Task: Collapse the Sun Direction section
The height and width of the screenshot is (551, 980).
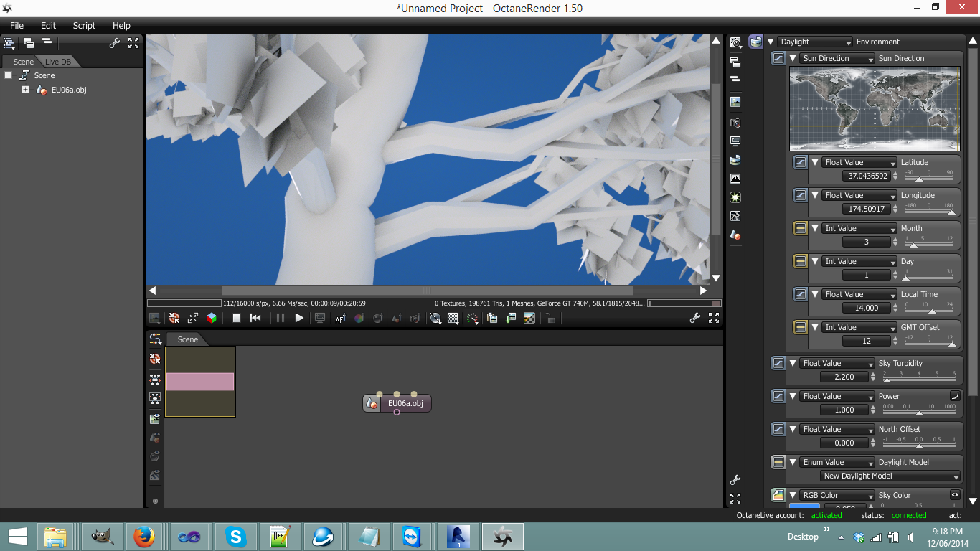Action: click(x=793, y=59)
